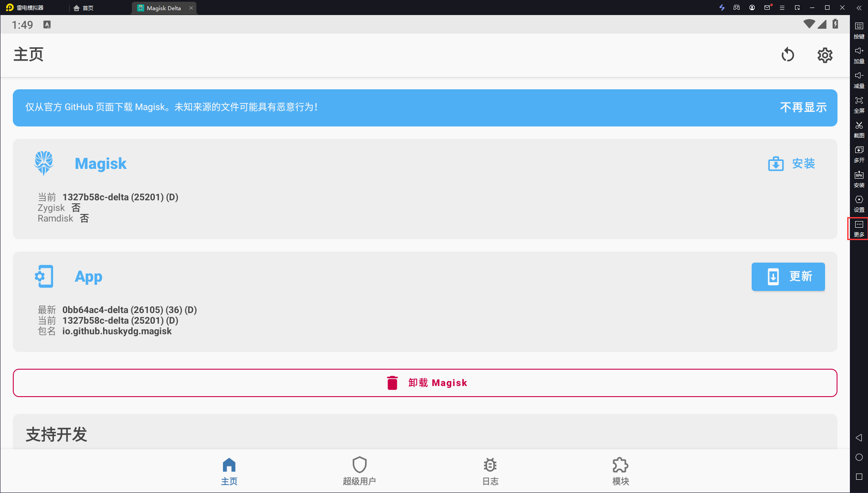Open the 更多 more tools menu
Screen dimensions: 868x493
859,229
